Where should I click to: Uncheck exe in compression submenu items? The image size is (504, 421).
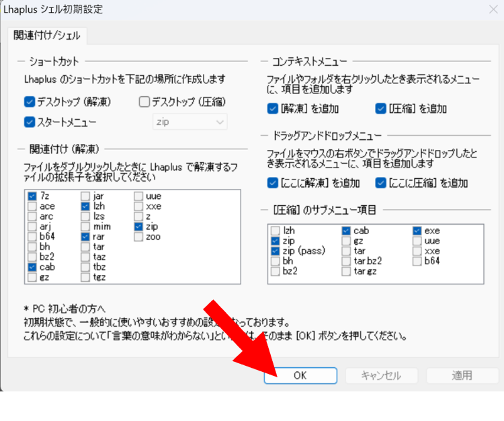[417, 231]
